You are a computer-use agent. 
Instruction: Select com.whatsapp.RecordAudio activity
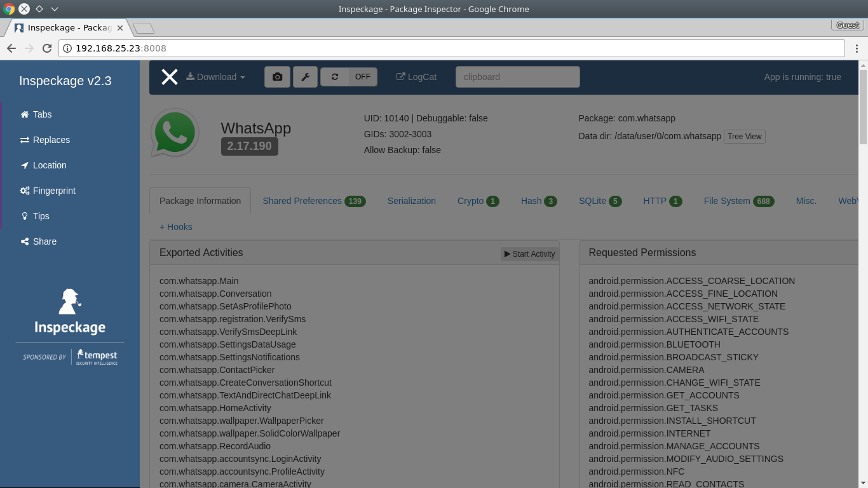215,446
